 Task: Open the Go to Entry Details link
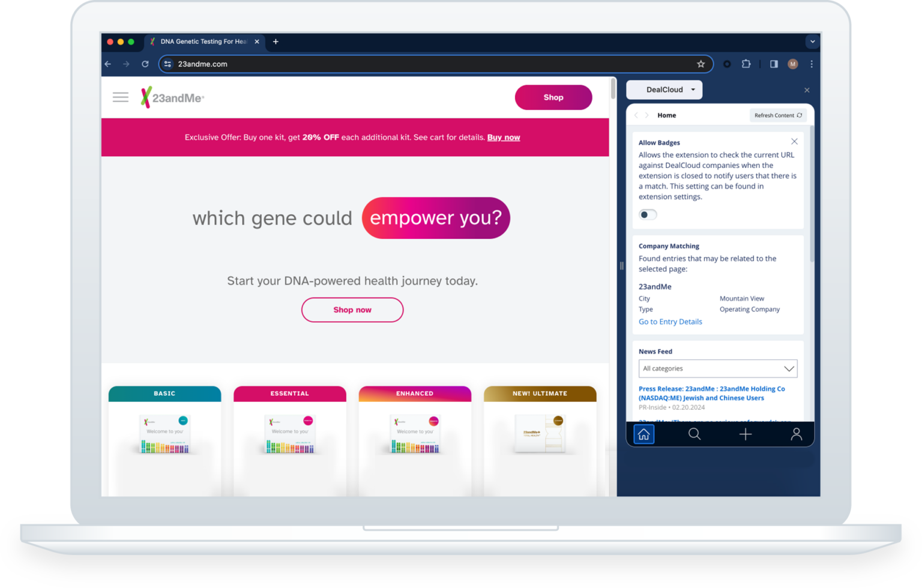(x=670, y=322)
